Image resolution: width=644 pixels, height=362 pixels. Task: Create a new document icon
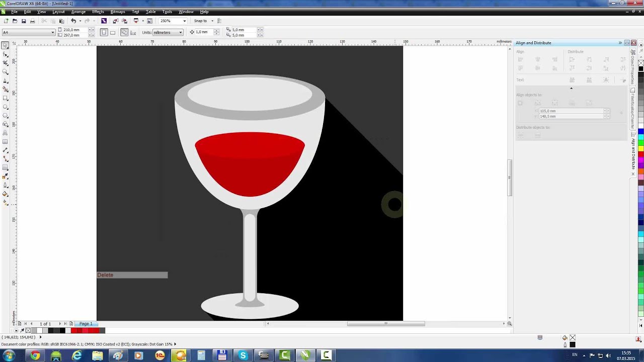coord(6,21)
